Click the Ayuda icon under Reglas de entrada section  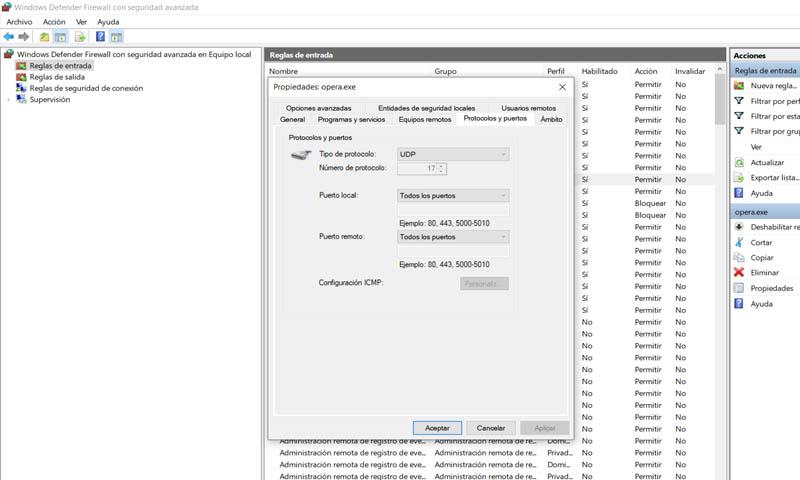[x=739, y=193]
